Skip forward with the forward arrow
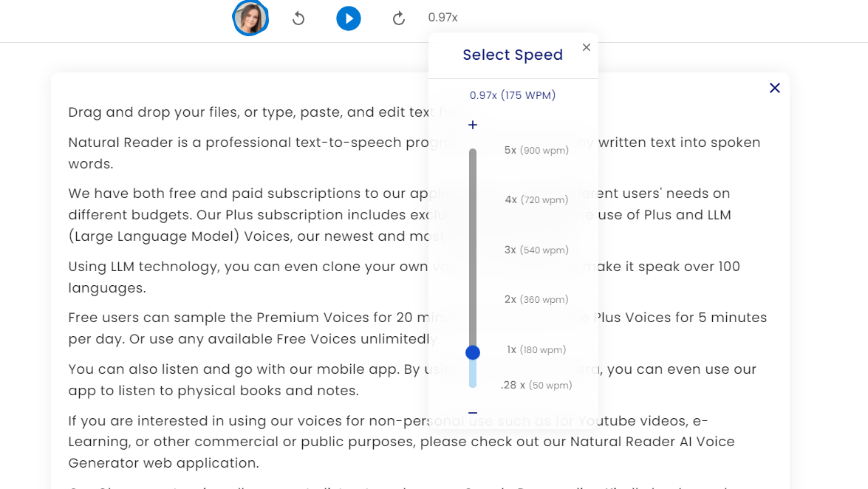The height and width of the screenshot is (489, 868). pos(399,18)
